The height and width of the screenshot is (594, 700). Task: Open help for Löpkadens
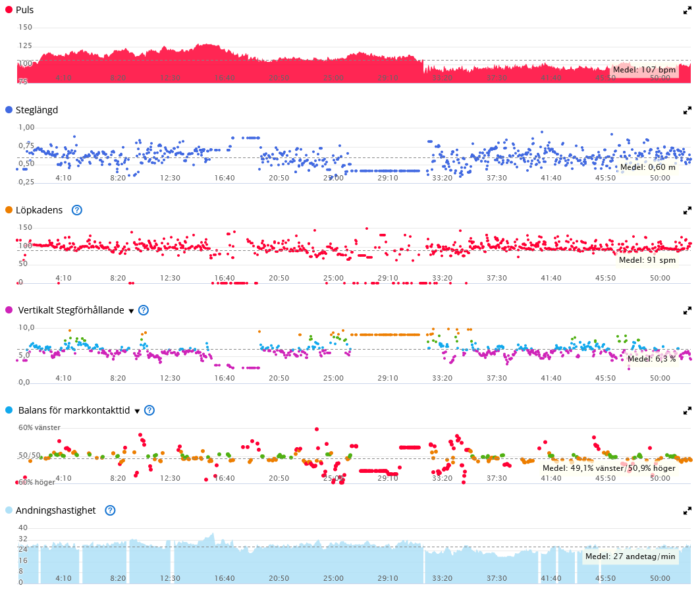coord(77,210)
